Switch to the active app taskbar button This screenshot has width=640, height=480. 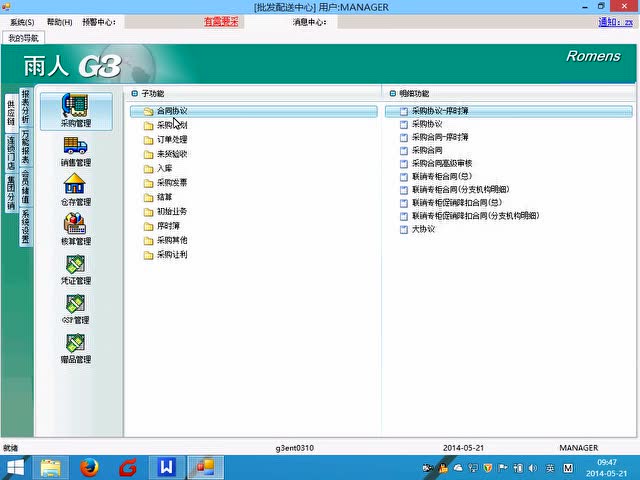[x=205, y=468]
